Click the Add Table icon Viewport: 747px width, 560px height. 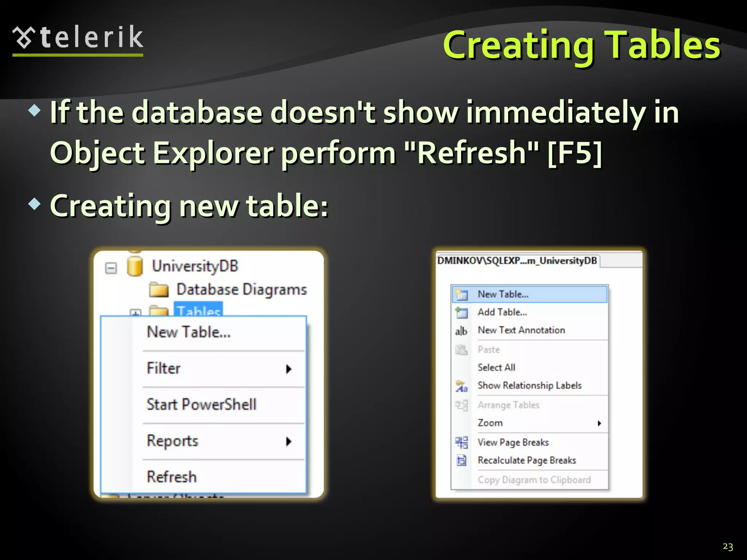click(461, 312)
